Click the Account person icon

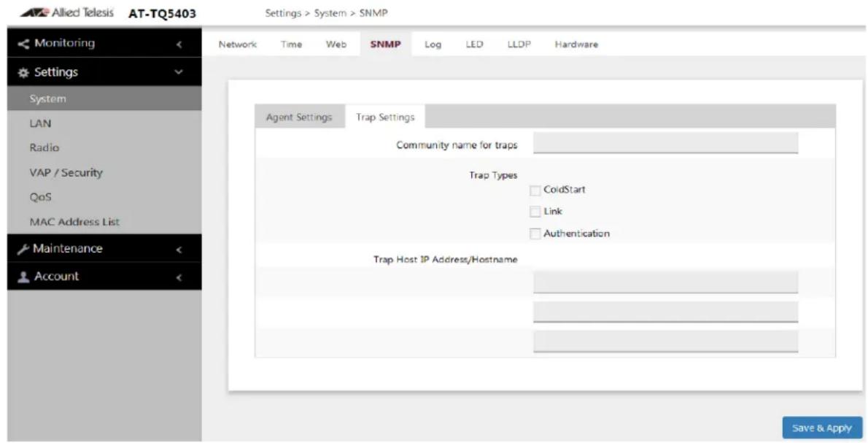point(23,277)
